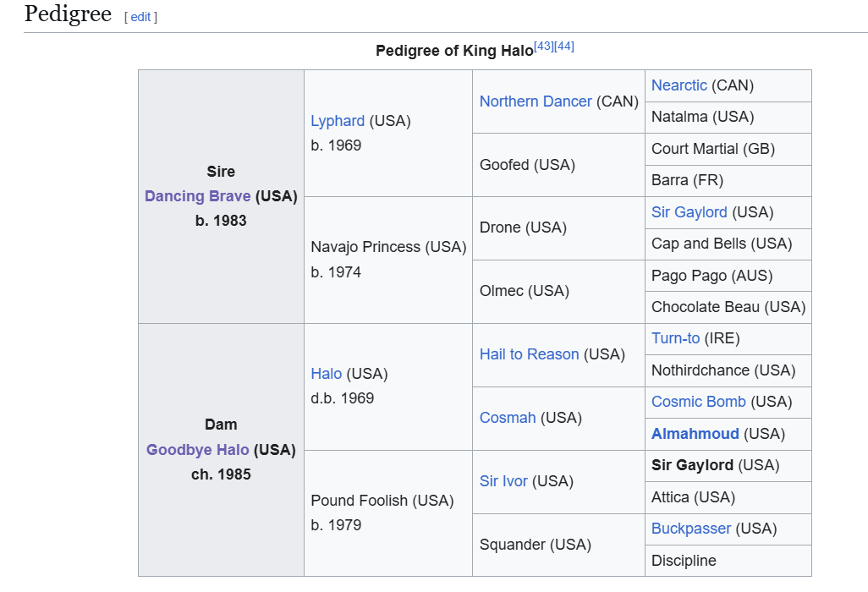This screenshot has width=868, height=592.
Task: Select the Nothirdchance (USA) text
Action: click(723, 370)
